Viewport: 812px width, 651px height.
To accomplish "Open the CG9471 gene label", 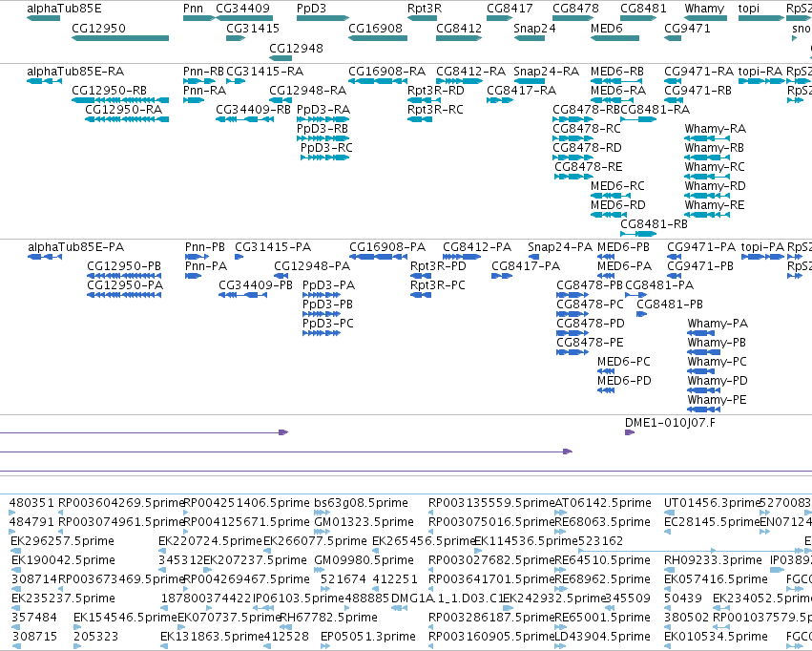I will [x=687, y=29].
